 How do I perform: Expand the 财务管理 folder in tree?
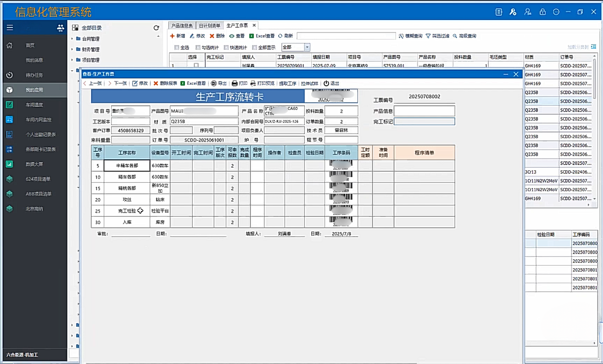pyautogui.click(x=72, y=50)
